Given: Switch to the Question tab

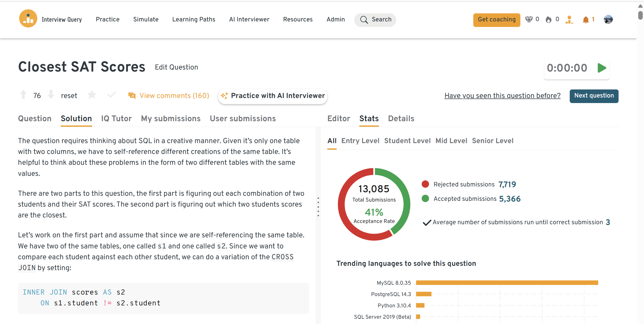Looking at the screenshot, I should click(x=35, y=118).
